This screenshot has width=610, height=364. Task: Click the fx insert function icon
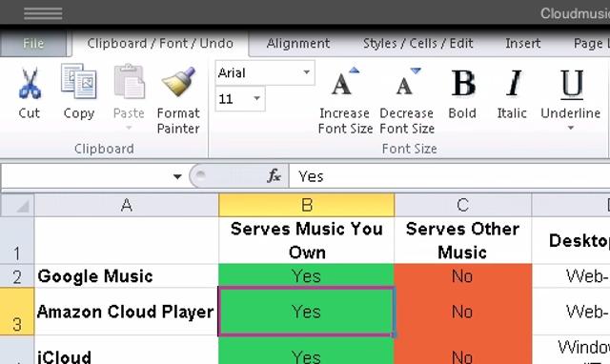[x=274, y=175]
